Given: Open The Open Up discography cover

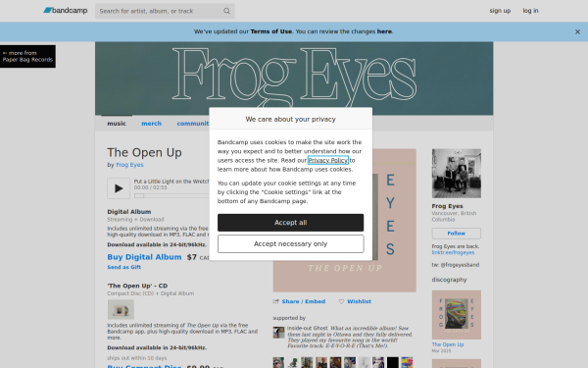Looking at the screenshot, I should 457,315.
